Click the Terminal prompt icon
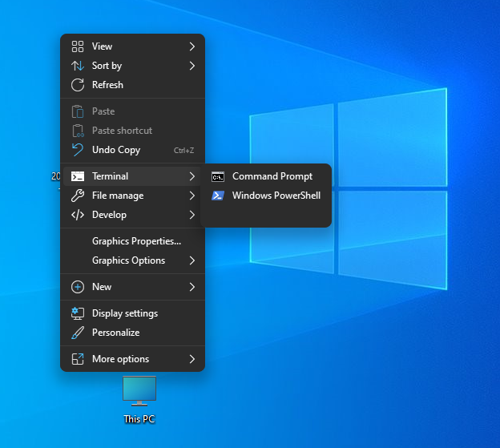Viewport: 500px width, 448px height. coord(78,176)
